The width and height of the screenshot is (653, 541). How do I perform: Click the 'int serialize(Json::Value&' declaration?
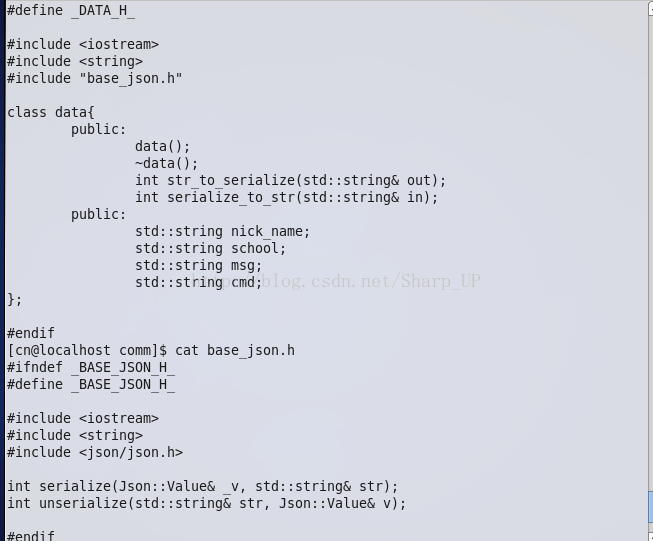coord(111,486)
